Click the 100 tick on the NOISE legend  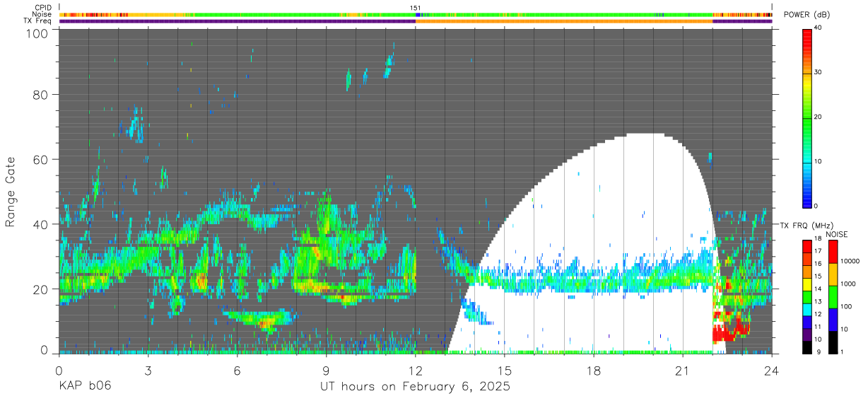click(846, 306)
